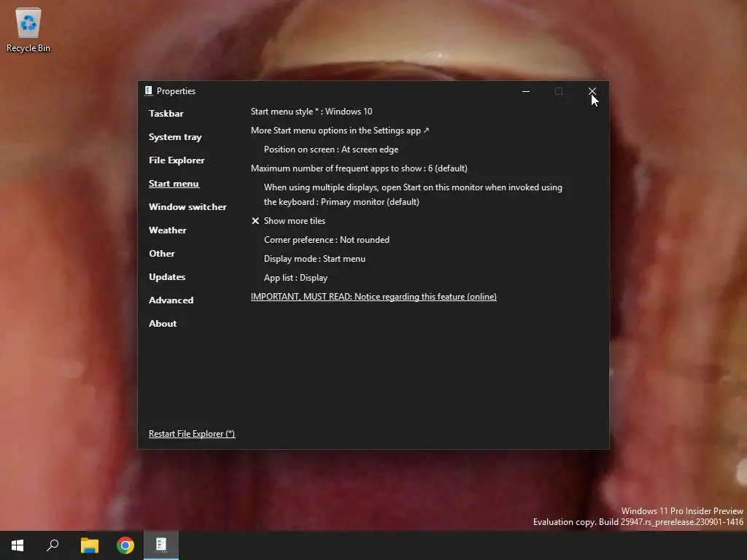
Task: Open the Advanced section
Action: point(171,300)
